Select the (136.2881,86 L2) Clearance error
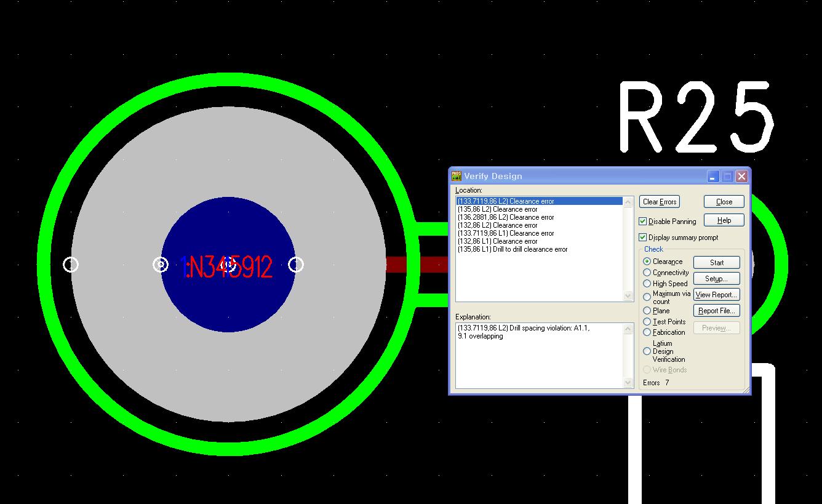Screen dimensions: 822x504 (x=505, y=217)
